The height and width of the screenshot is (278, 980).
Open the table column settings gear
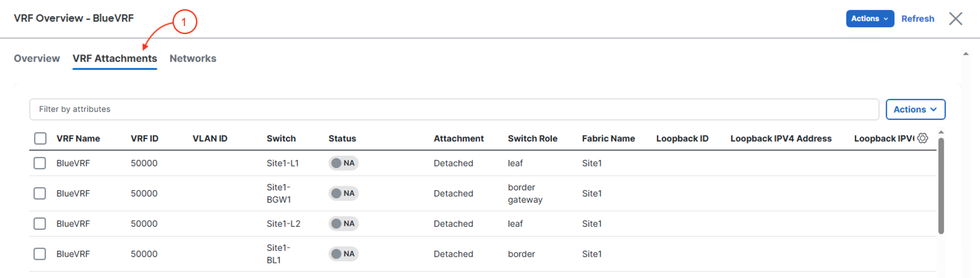point(922,138)
